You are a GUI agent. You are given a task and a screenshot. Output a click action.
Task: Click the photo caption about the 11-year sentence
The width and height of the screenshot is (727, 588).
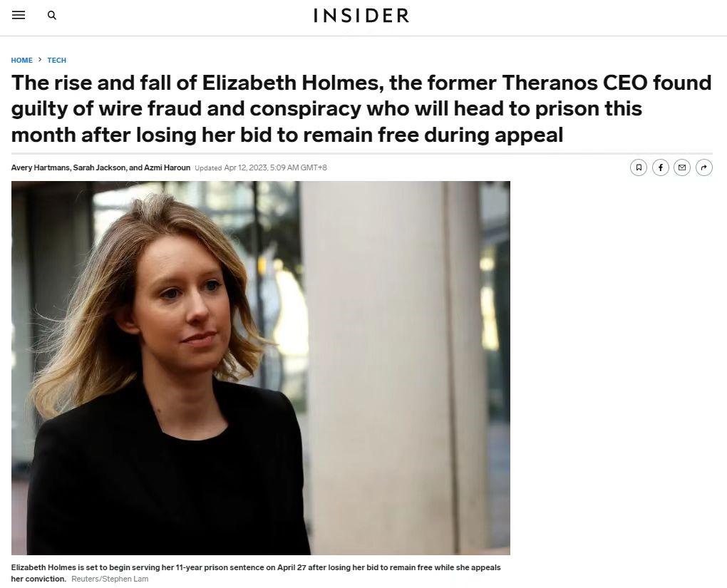click(x=255, y=567)
